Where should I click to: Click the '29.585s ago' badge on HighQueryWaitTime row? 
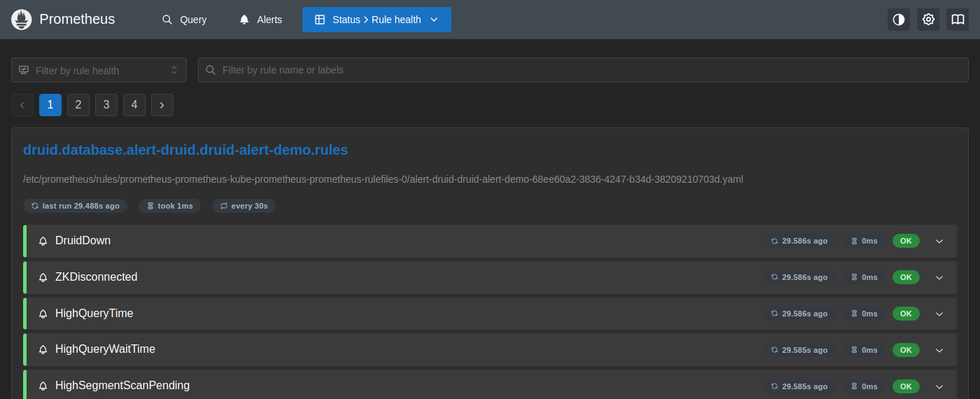click(799, 349)
